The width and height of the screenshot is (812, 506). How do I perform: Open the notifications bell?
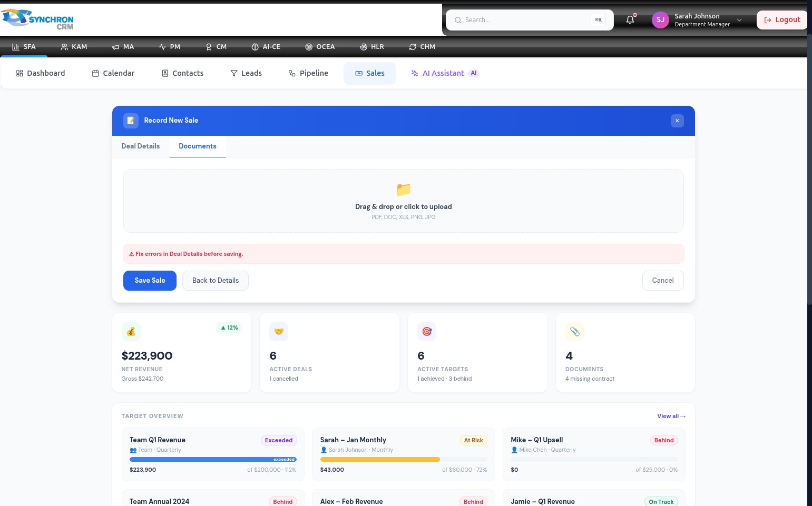point(630,20)
